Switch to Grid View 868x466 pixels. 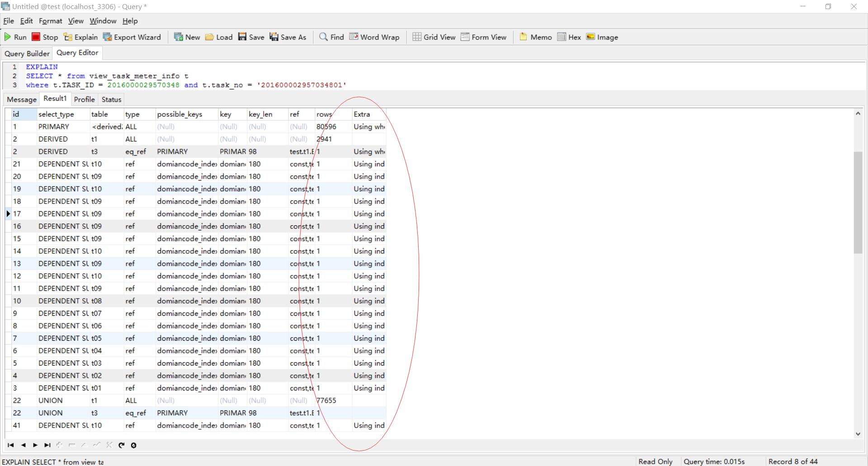click(434, 37)
